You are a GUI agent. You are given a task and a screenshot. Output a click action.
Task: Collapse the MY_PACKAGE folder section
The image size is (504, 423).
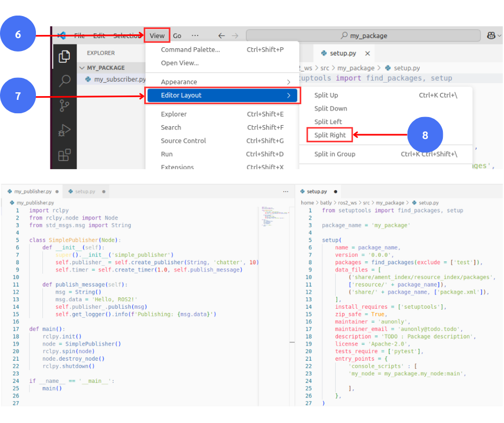pyautogui.click(x=82, y=68)
